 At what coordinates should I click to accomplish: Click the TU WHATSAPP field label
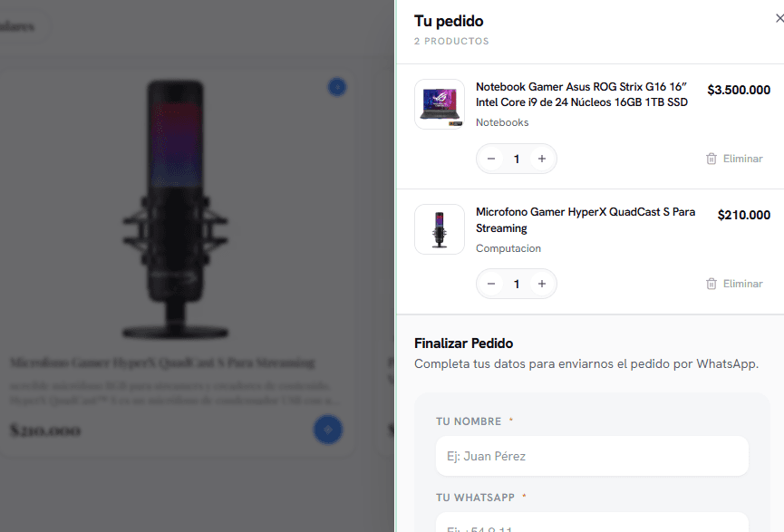[x=475, y=498]
